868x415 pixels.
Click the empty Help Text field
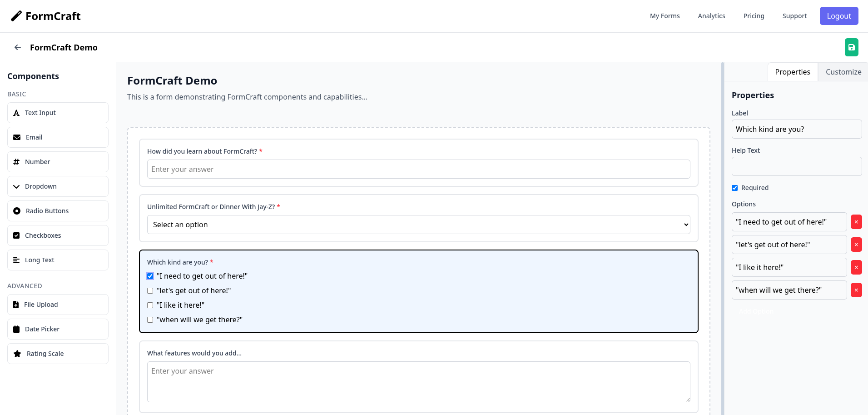point(797,166)
